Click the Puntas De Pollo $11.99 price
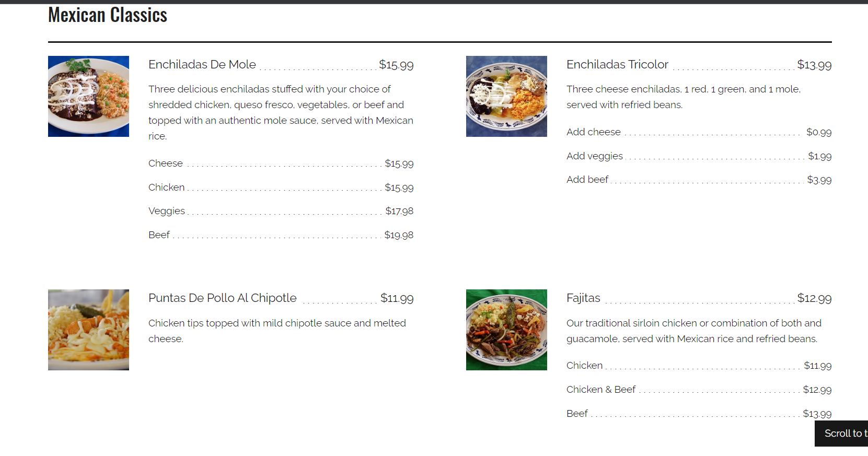 click(397, 298)
